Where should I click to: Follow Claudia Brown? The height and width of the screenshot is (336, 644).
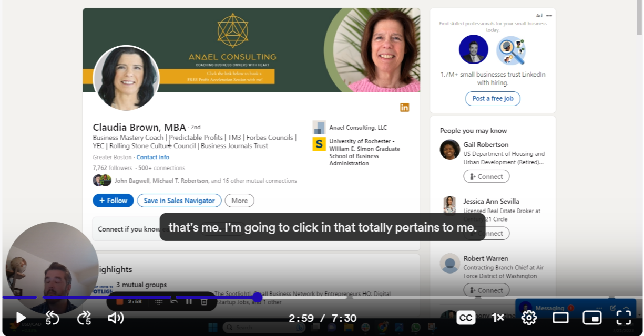[113, 201]
